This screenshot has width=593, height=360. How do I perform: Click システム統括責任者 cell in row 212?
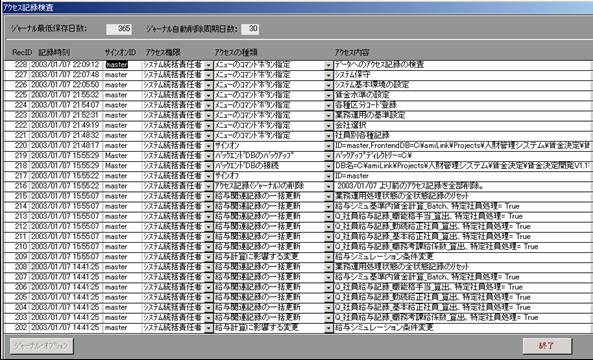tap(173, 227)
